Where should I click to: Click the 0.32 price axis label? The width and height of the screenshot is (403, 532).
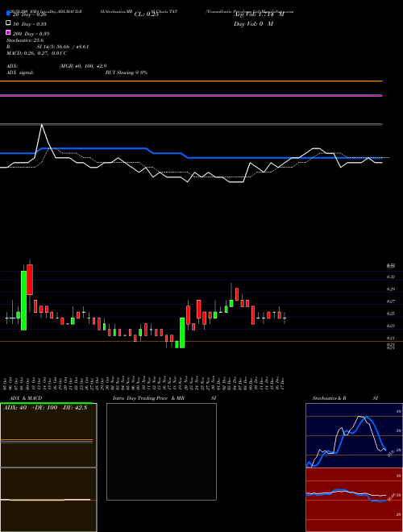(x=391, y=276)
